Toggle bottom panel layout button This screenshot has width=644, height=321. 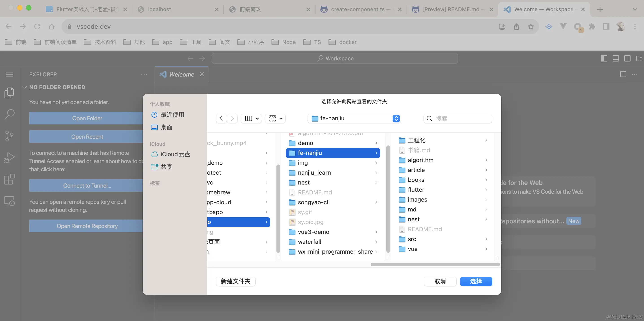pyautogui.click(x=616, y=59)
